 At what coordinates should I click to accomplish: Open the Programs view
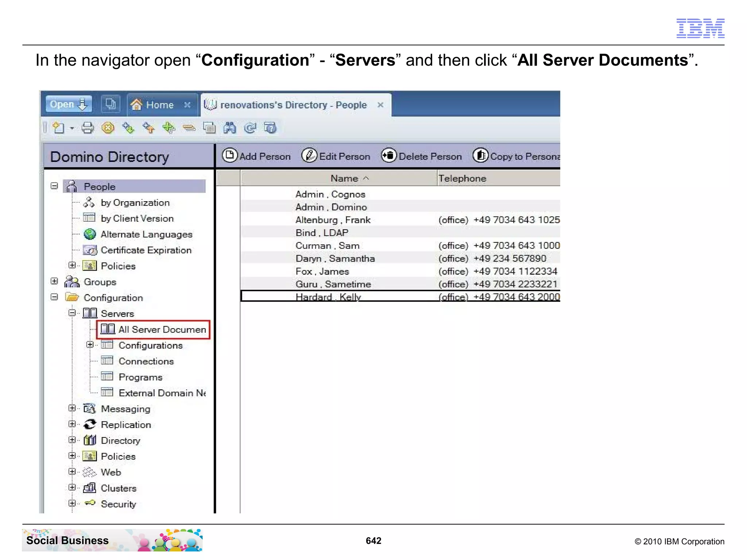pos(140,377)
